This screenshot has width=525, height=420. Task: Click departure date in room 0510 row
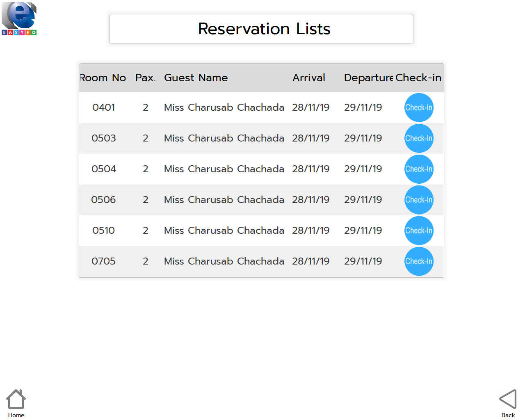[x=363, y=231]
